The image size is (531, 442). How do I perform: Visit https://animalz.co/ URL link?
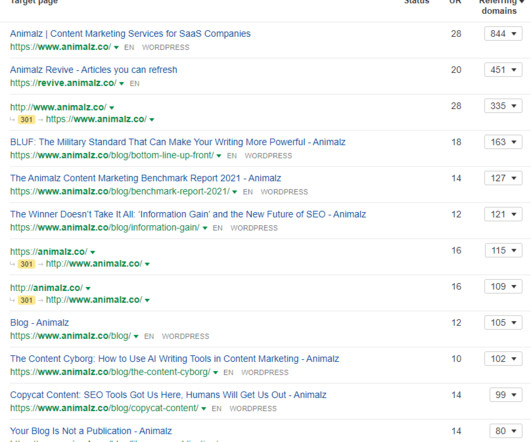(49, 252)
